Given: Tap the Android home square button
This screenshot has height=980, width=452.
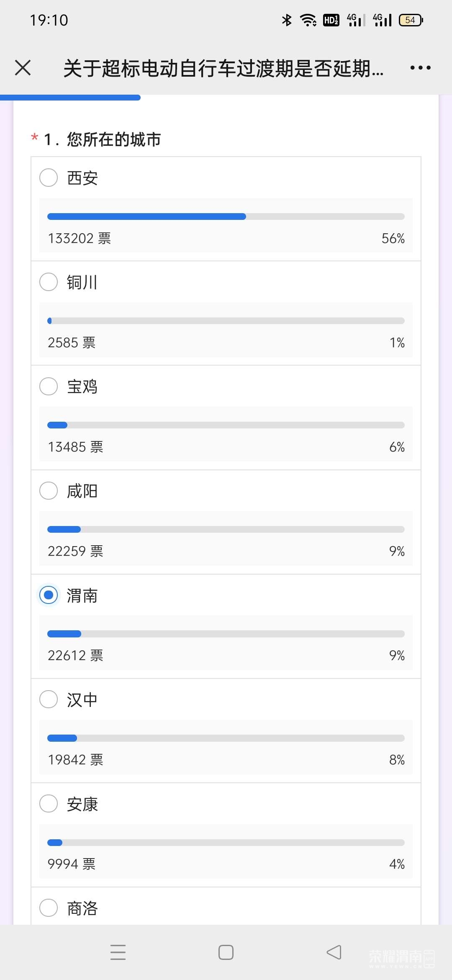Looking at the screenshot, I should coord(226,952).
